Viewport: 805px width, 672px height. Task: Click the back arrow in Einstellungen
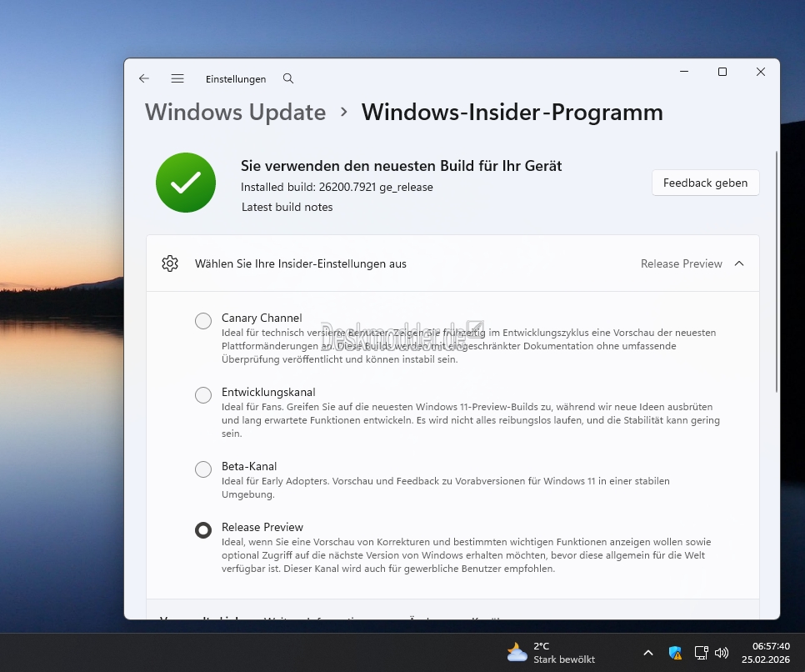144,78
